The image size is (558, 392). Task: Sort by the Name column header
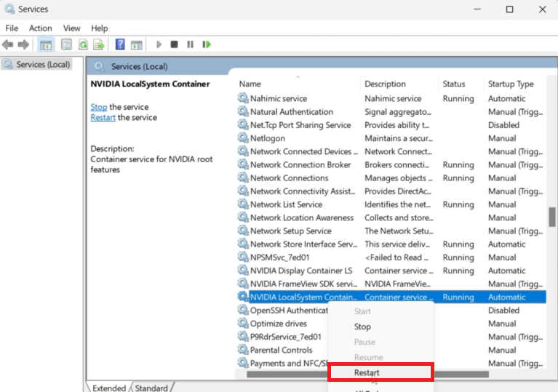pyautogui.click(x=250, y=84)
